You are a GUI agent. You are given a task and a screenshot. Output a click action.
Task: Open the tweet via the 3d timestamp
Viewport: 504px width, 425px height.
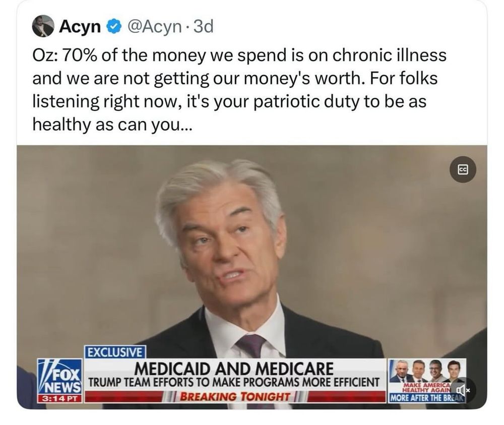pos(203,26)
